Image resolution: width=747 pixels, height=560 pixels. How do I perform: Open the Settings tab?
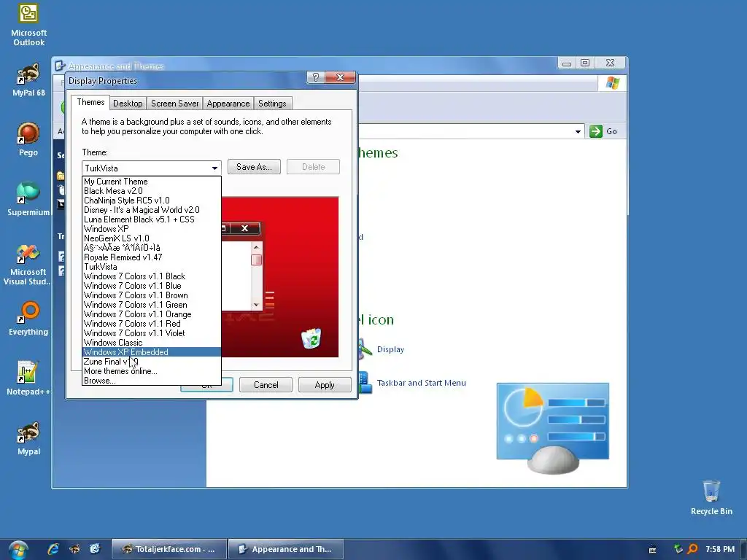pos(272,104)
